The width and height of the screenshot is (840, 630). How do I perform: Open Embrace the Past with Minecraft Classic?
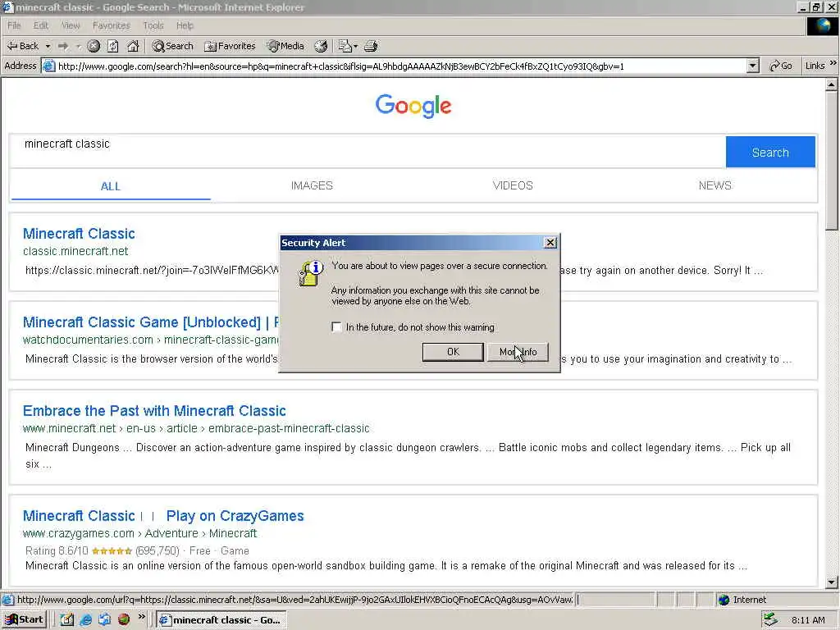(154, 411)
